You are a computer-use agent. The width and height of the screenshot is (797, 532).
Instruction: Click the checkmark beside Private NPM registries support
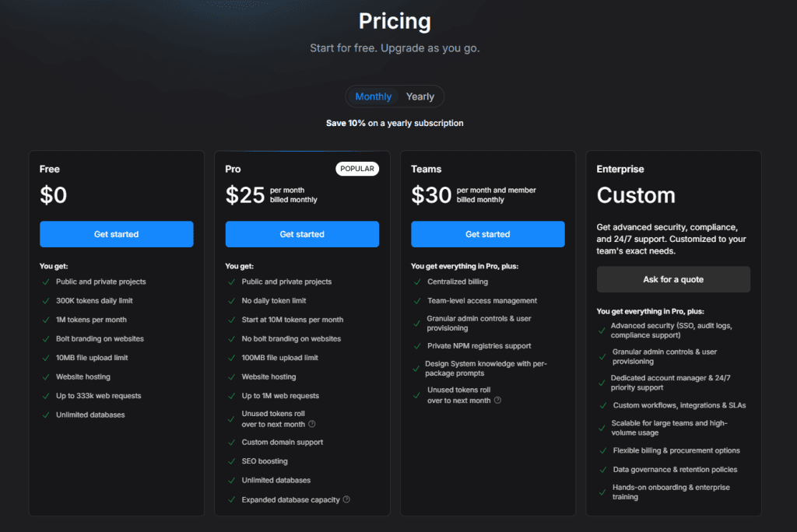(x=416, y=346)
